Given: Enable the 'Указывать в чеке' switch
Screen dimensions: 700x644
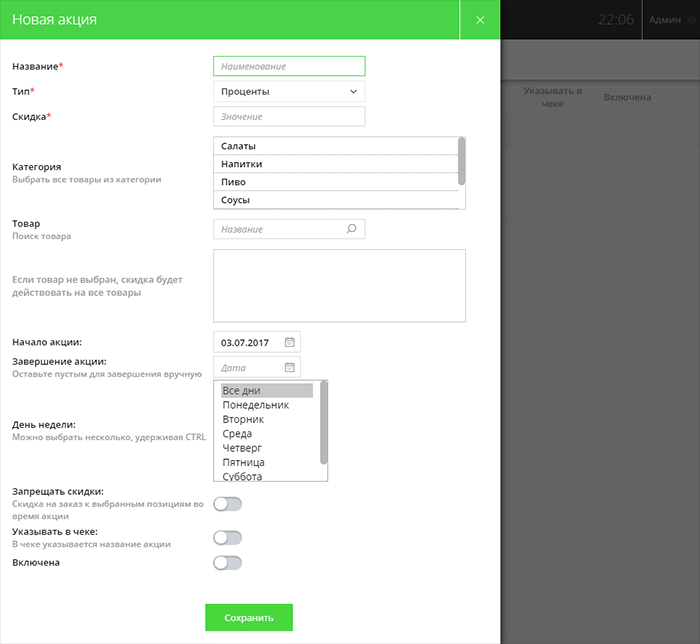Looking at the screenshot, I should 228,538.
